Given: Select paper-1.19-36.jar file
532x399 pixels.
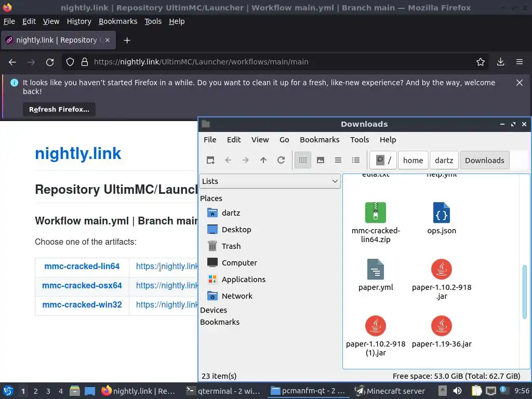Looking at the screenshot, I should 442,331.
